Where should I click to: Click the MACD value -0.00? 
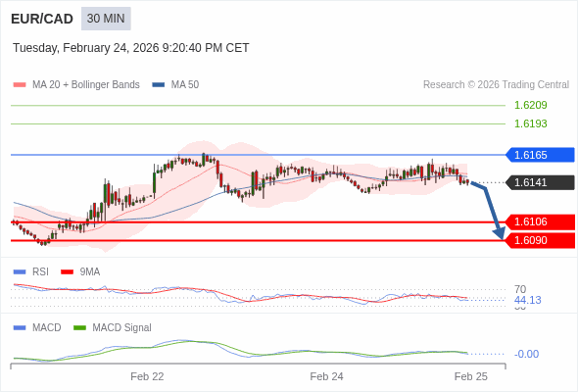526,354
